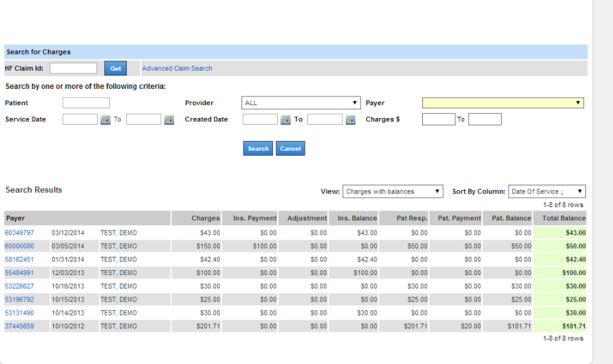The height and width of the screenshot is (364, 613).
Task: Click the Adjustment column header
Action: pyautogui.click(x=303, y=218)
